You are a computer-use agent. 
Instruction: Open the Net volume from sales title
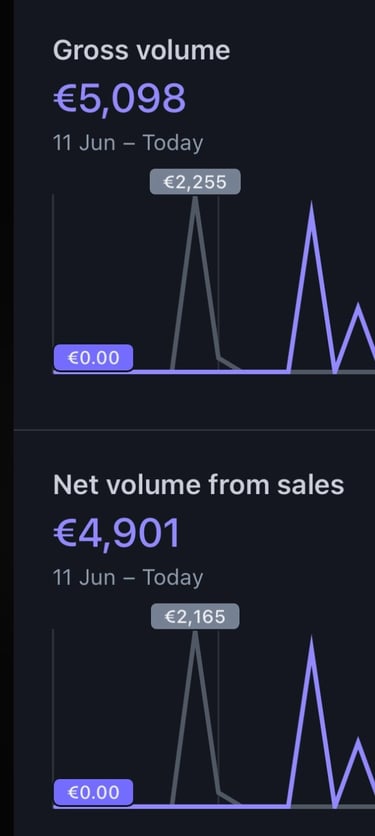tap(198, 485)
